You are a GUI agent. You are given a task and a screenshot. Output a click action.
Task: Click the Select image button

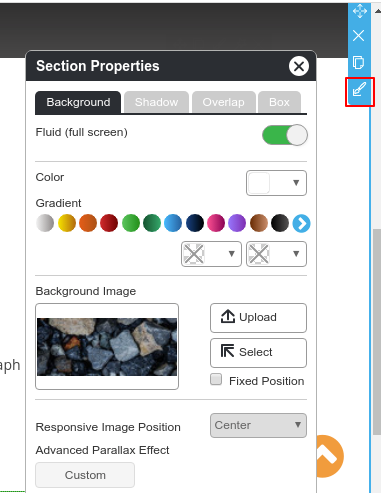[258, 353]
